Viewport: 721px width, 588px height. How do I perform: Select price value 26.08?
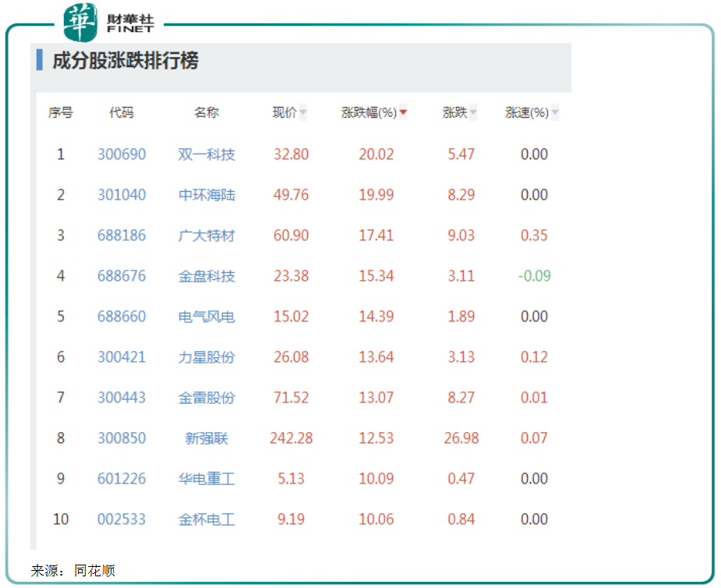(291, 356)
